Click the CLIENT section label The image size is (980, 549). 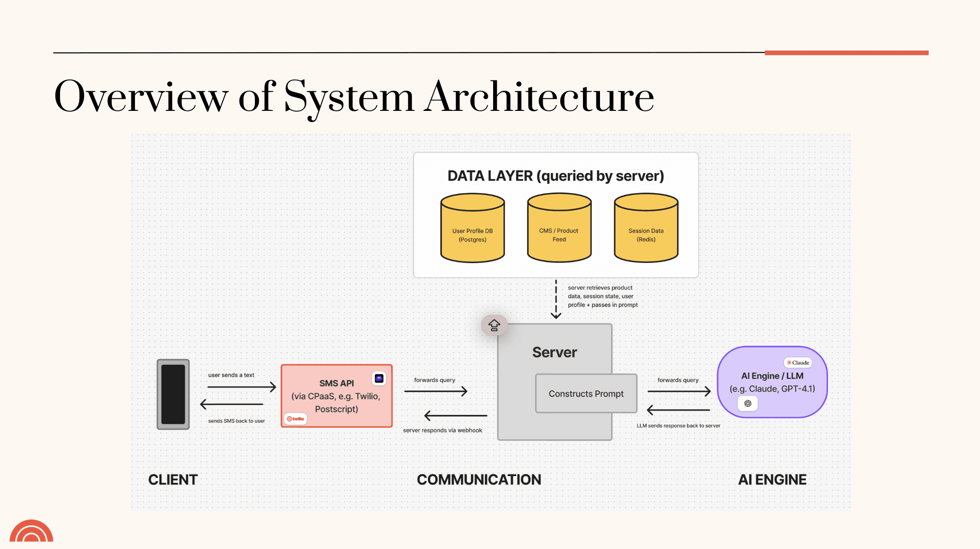[x=173, y=480]
